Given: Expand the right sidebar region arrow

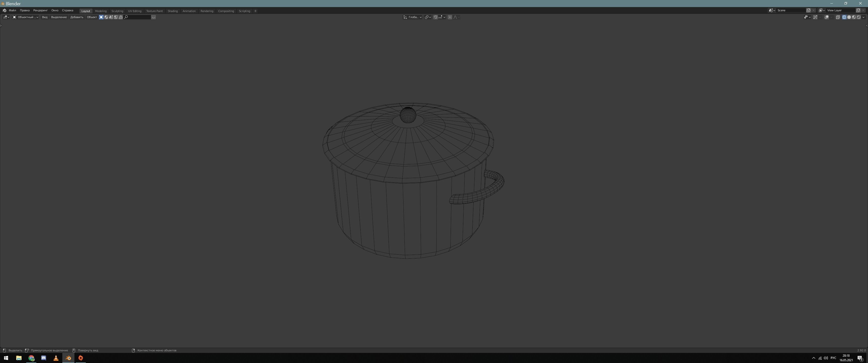Looking at the screenshot, I should click(x=867, y=26).
